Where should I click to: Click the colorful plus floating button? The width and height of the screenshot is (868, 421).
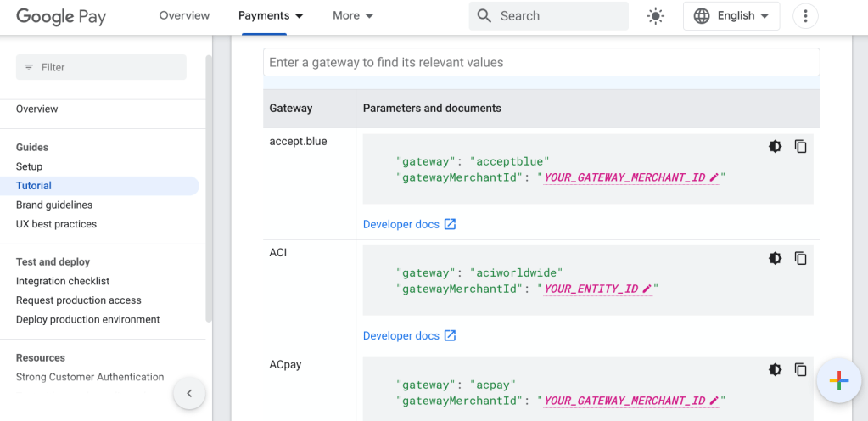(x=838, y=381)
